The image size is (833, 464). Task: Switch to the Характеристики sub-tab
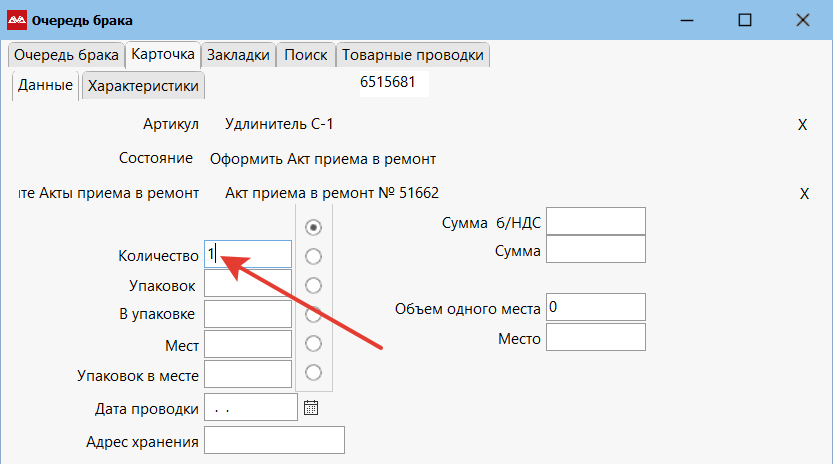click(143, 86)
